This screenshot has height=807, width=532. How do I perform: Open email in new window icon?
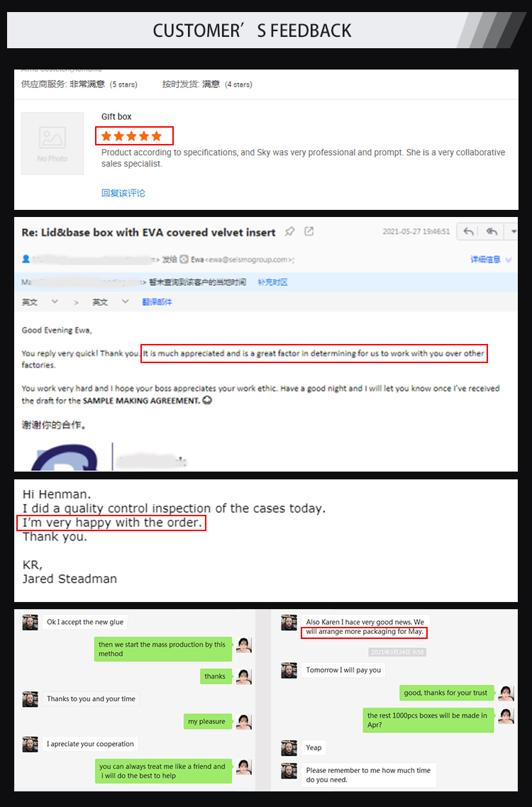tap(309, 232)
